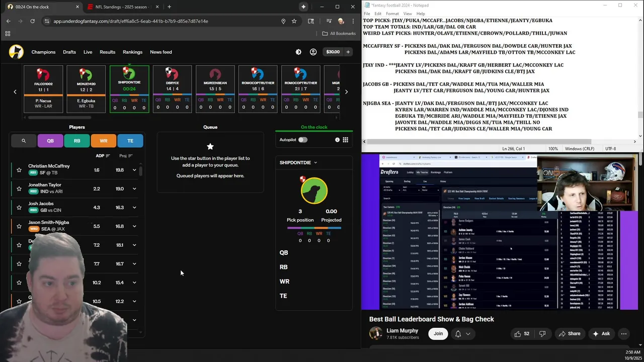This screenshot has width=644, height=362.
Task: Show next drafters with the right carousel arrow
Action: 346,92
